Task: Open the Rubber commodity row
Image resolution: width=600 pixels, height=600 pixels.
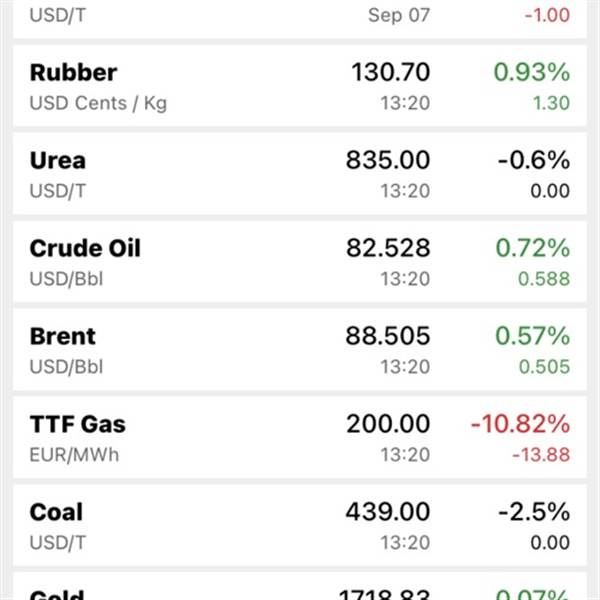Action: [x=300, y=86]
